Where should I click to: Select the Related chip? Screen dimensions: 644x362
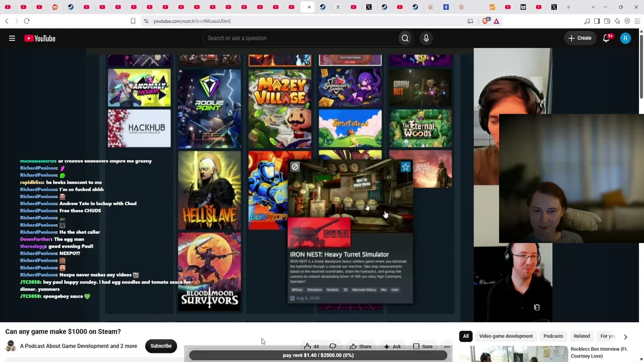pyautogui.click(x=582, y=336)
